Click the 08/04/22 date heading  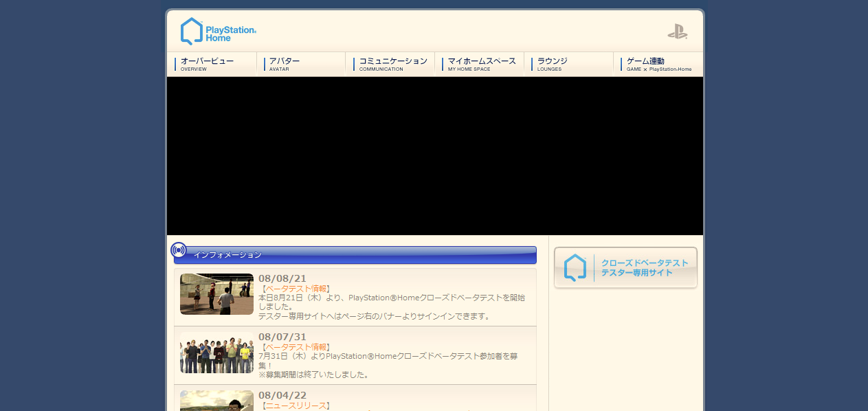(282, 395)
